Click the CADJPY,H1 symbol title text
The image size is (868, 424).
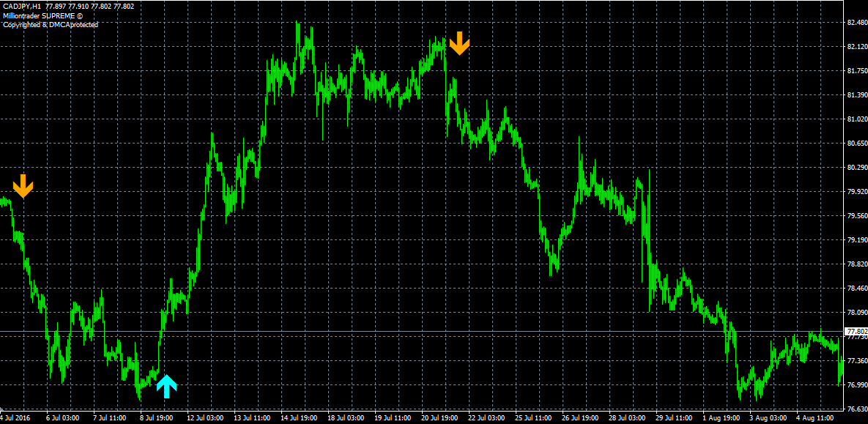click(x=21, y=6)
